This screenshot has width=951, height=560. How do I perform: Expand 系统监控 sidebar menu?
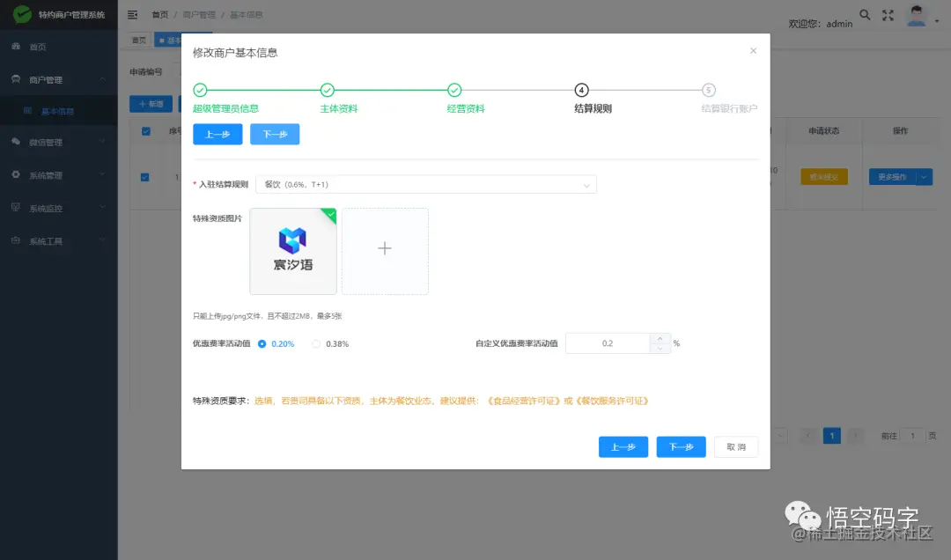click(x=59, y=208)
